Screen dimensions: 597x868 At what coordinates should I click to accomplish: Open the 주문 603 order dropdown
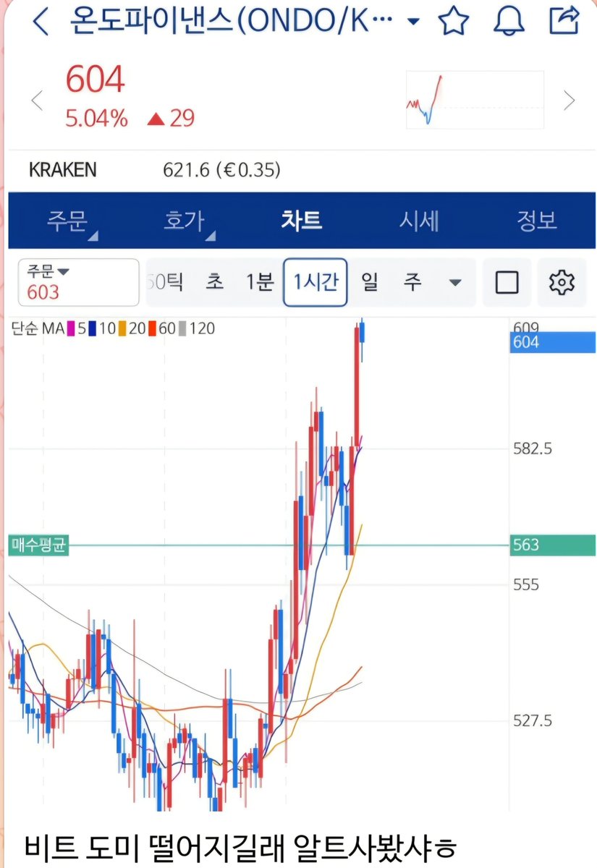coord(79,282)
